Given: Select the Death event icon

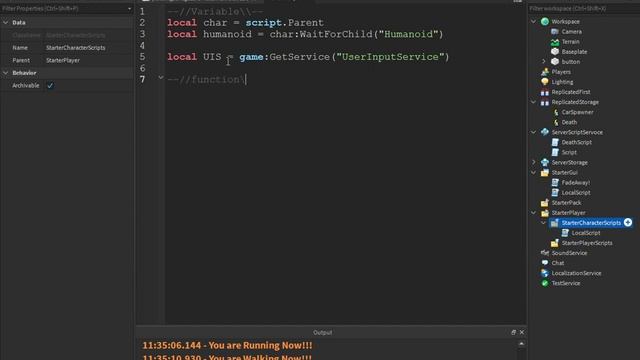Looking at the screenshot, I should coord(555,122).
